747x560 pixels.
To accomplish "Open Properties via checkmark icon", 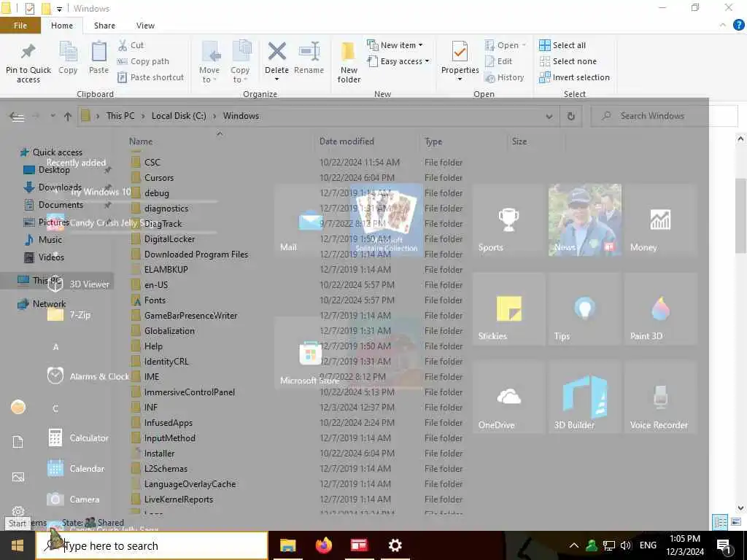I will click(x=460, y=52).
